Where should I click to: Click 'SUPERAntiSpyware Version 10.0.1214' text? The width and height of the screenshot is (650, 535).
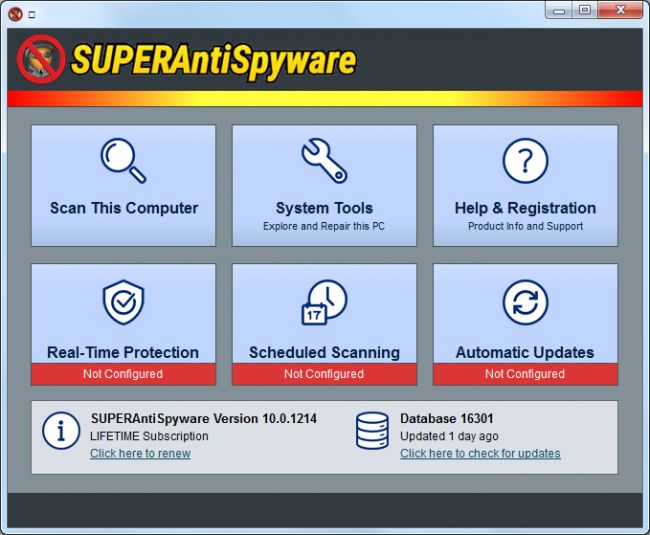204,419
